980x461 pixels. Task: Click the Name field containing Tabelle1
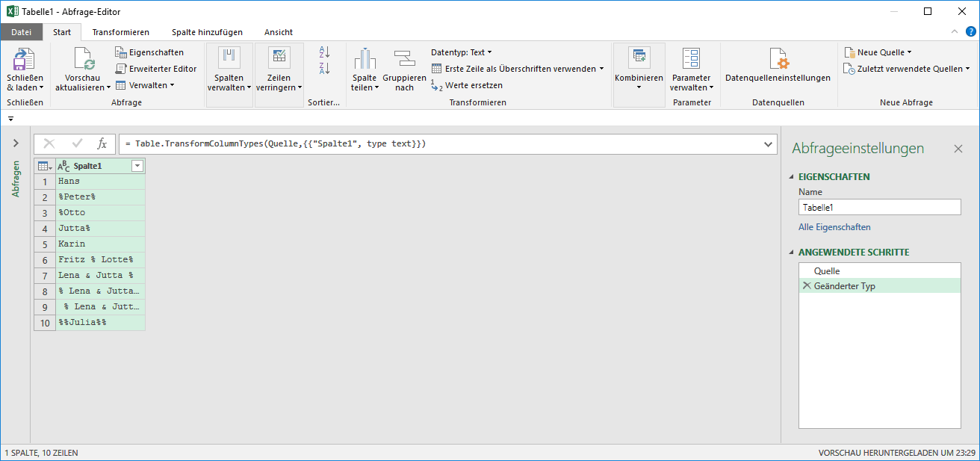pos(879,208)
